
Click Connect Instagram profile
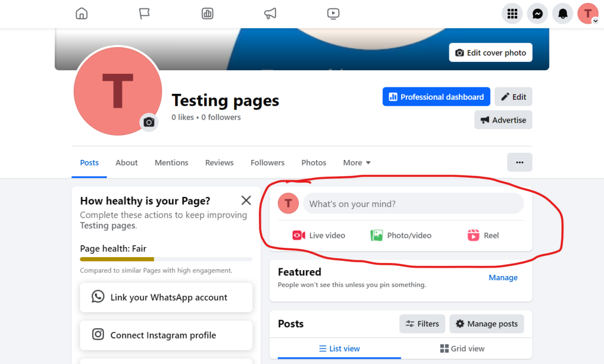click(x=166, y=335)
